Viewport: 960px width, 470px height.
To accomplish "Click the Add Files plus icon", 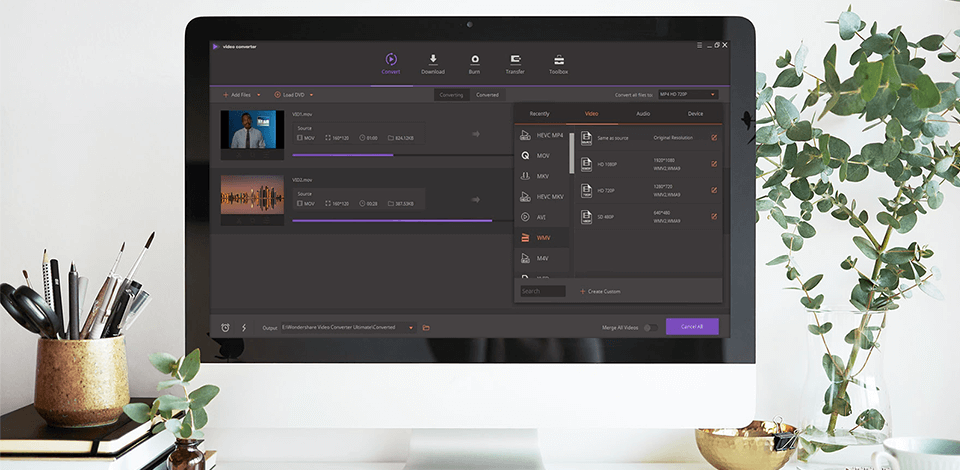I will [x=225, y=95].
